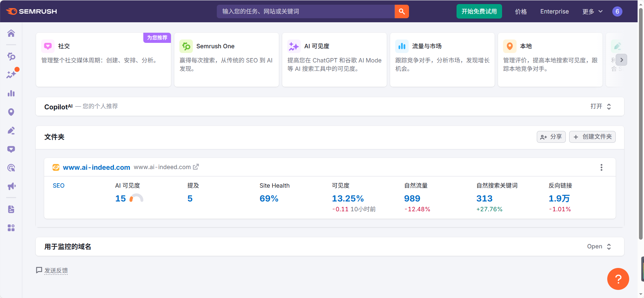Open the 更多 dropdown menu
644x298 pixels.
coord(592,11)
